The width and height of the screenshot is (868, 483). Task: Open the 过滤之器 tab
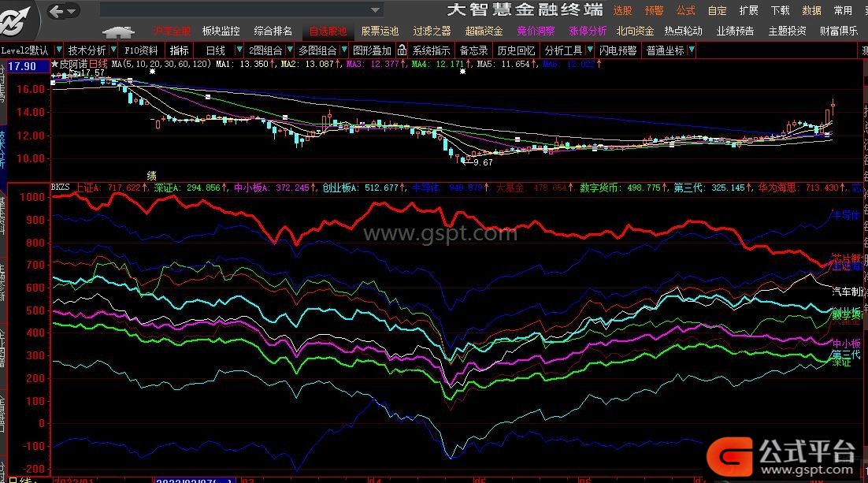(x=432, y=31)
